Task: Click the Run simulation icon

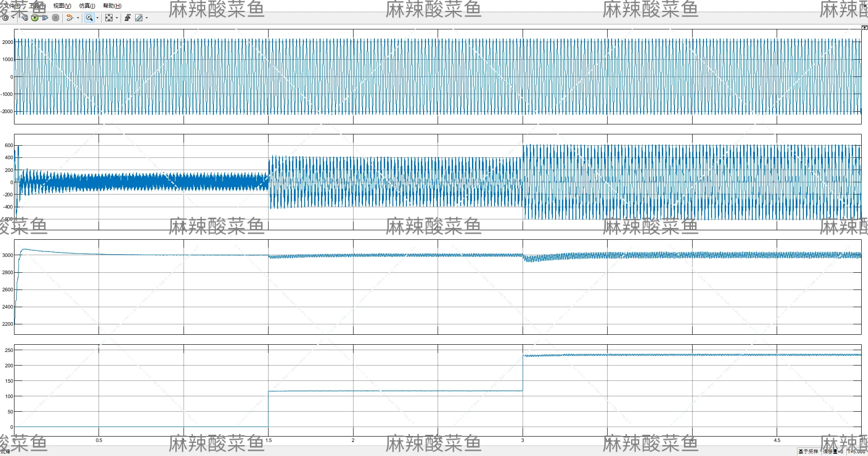Action: pyautogui.click(x=34, y=18)
